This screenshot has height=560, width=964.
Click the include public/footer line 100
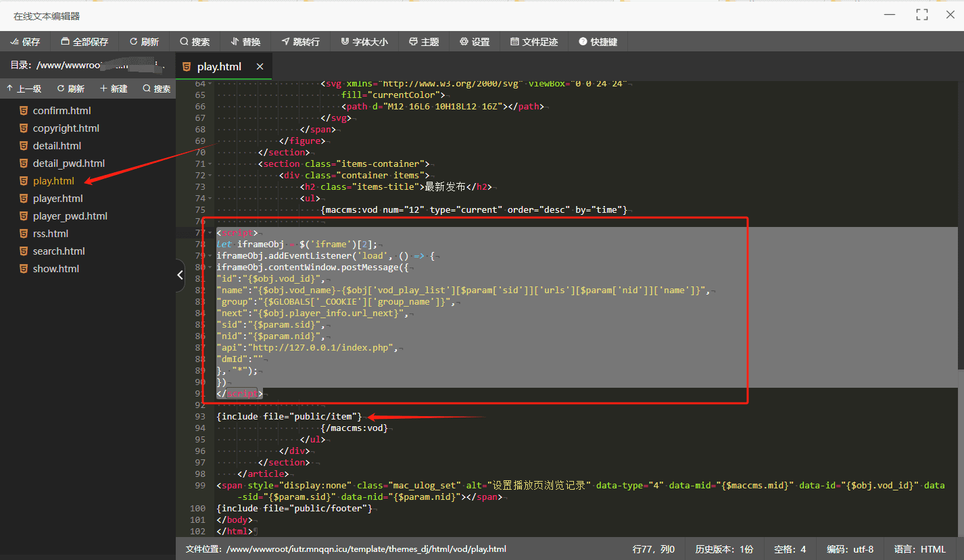[294, 508]
